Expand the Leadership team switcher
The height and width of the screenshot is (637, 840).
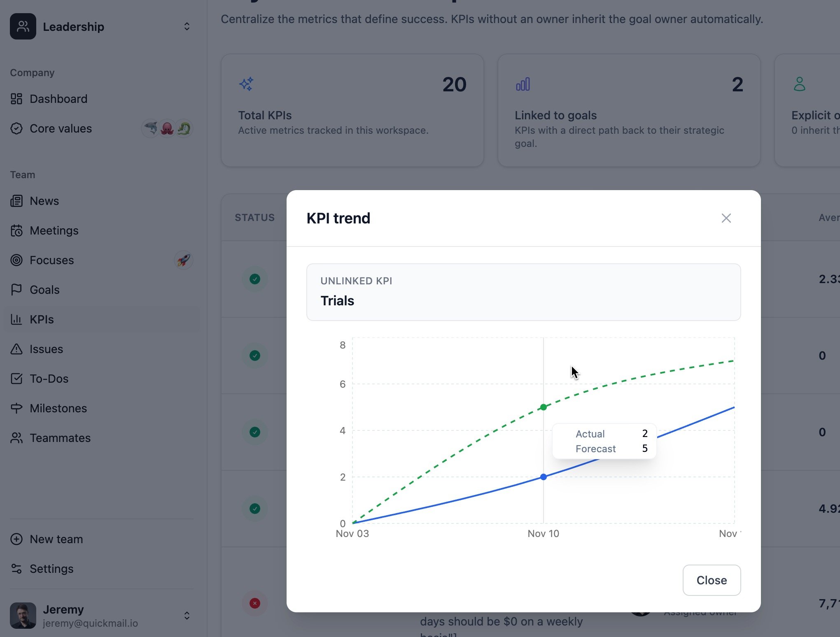tap(187, 27)
